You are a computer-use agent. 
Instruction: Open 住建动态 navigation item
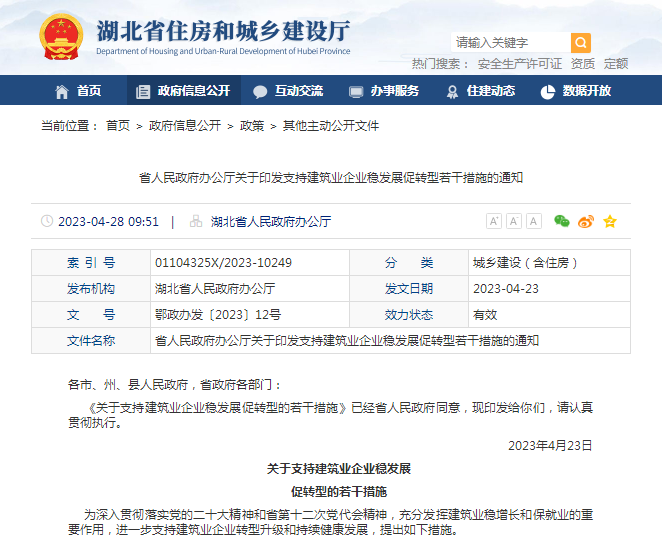[480, 91]
